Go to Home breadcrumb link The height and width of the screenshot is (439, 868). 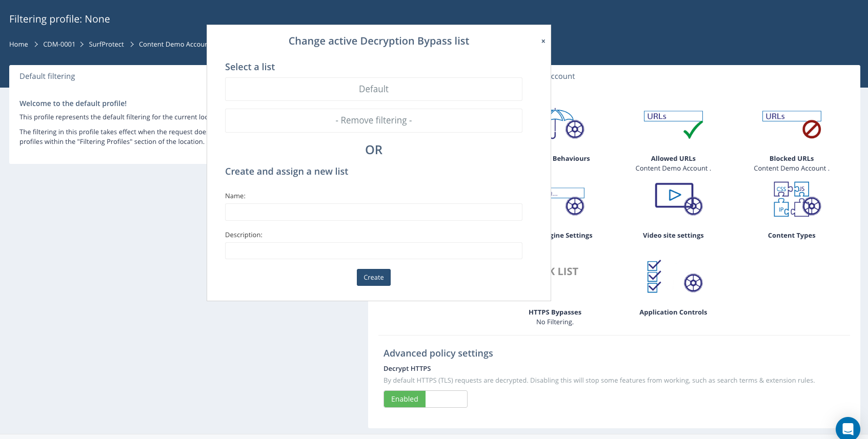(x=18, y=45)
